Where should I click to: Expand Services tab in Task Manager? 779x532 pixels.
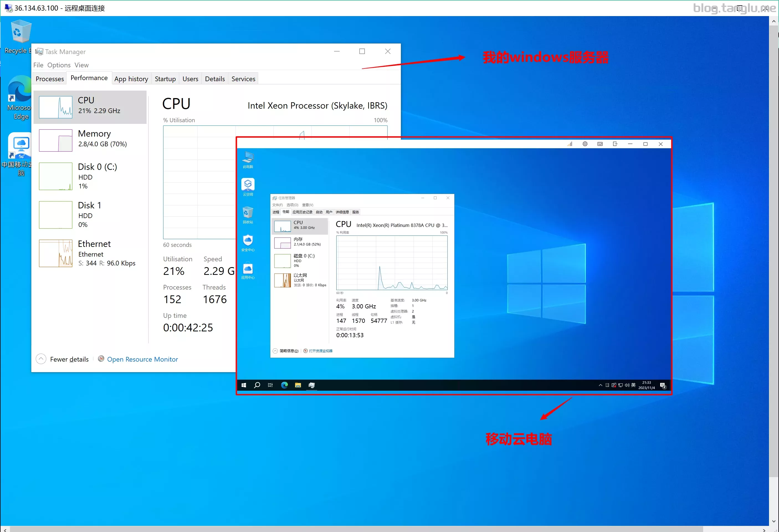pyautogui.click(x=243, y=79)
